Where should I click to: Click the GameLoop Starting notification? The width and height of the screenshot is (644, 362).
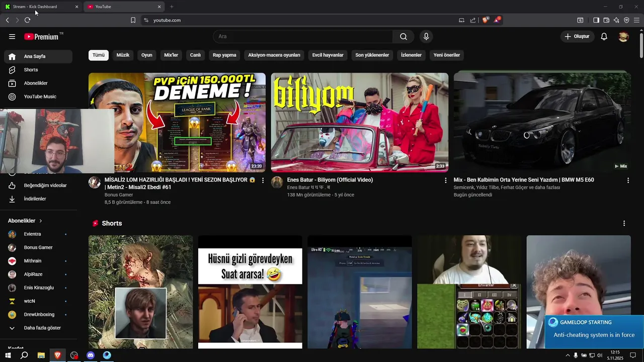594,331
